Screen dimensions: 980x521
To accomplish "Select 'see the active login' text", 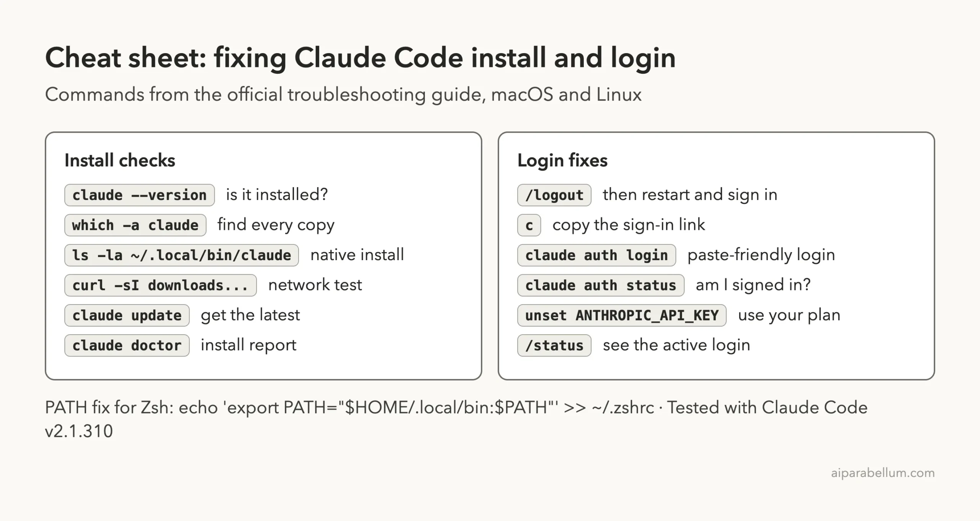I will click(676, 345).
